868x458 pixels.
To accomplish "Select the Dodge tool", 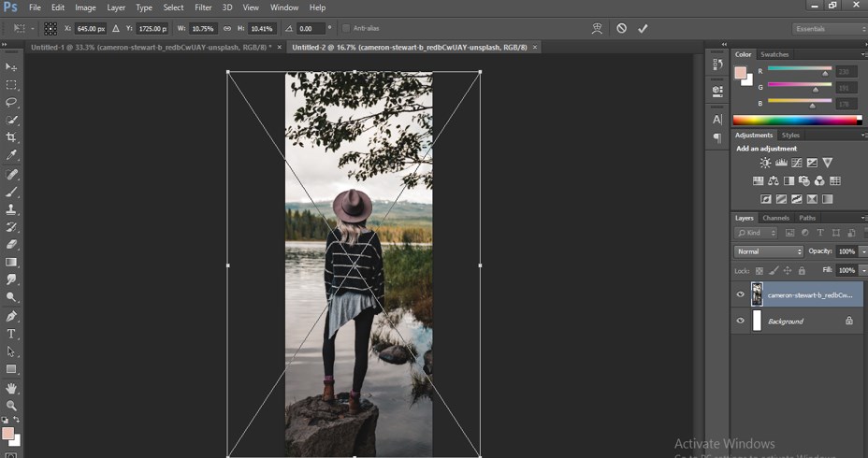I will coord(11,297).
